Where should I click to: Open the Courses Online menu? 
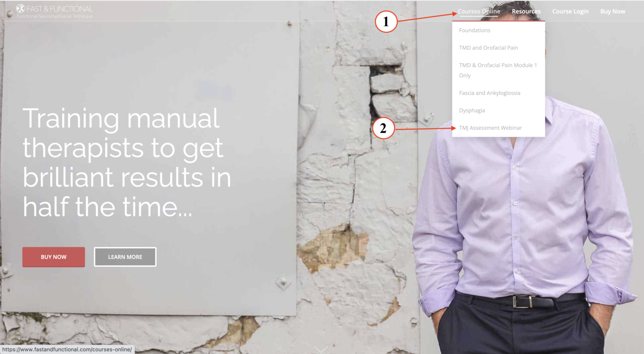tap(479, 11)
